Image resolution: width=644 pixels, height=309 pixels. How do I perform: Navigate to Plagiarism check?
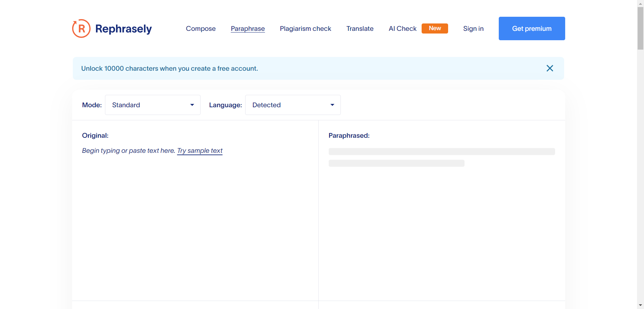point(305,29)
